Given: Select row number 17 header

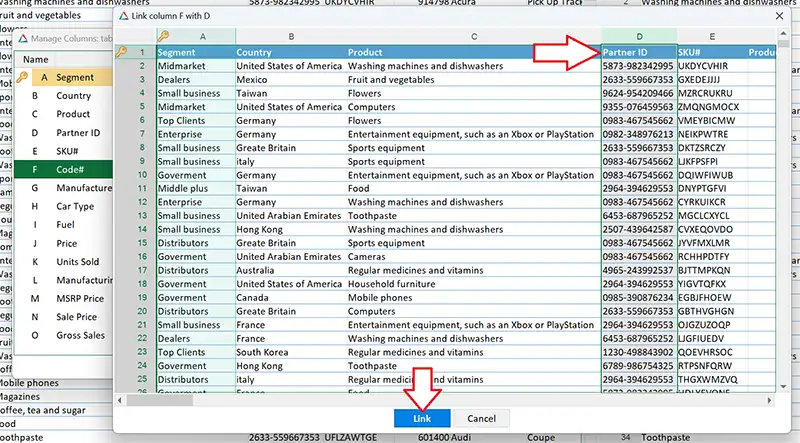Looking at the screenshot, I should point(142,270).
